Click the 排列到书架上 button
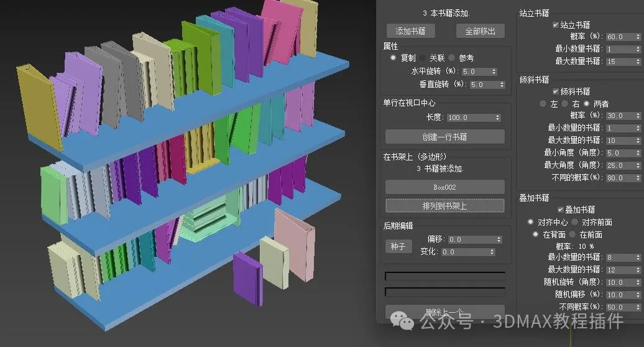The width and height of the screenshot is (644, 347). coord(445,206)
